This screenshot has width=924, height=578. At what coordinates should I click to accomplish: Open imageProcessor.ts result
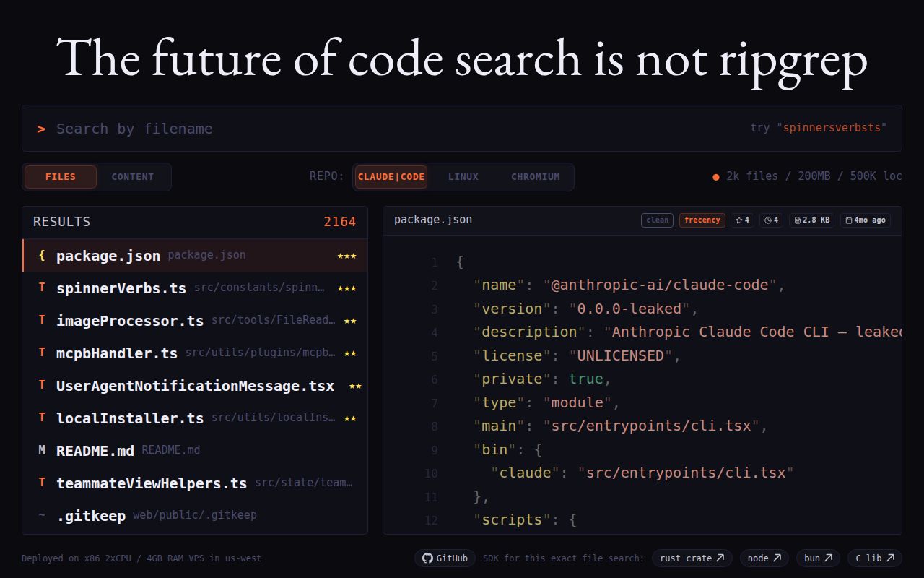click(x=195, y=320)
